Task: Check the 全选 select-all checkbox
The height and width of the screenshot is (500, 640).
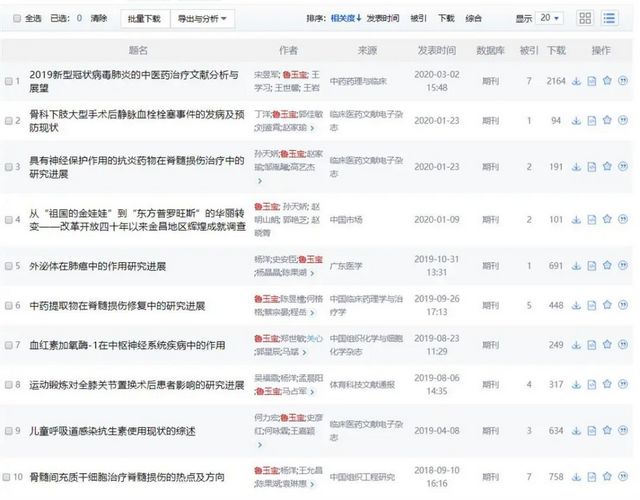Action: click(x=17, y=18)
